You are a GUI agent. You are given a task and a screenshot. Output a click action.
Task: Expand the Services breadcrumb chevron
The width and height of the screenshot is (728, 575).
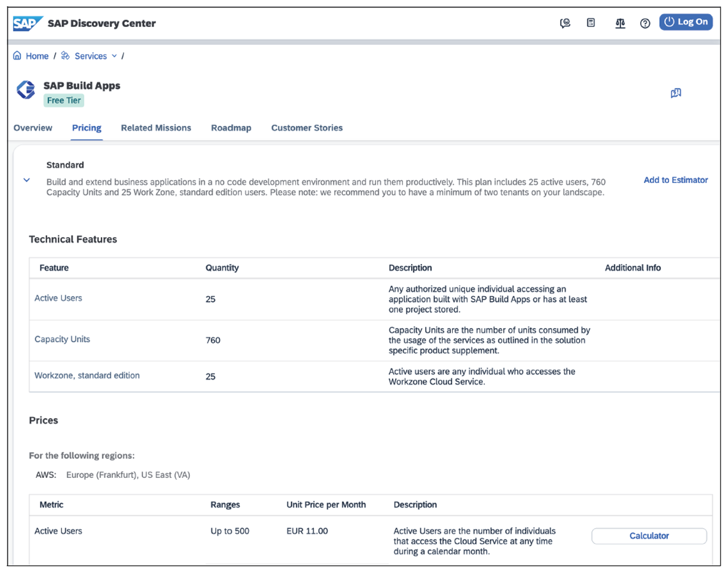tap(114, 56)
